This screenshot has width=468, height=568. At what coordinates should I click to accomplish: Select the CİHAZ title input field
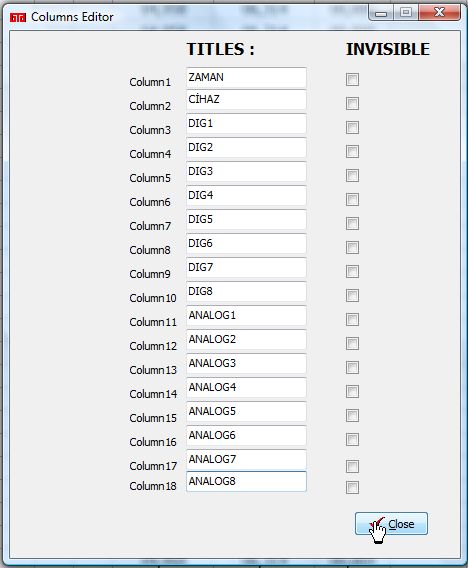point(246,100)
